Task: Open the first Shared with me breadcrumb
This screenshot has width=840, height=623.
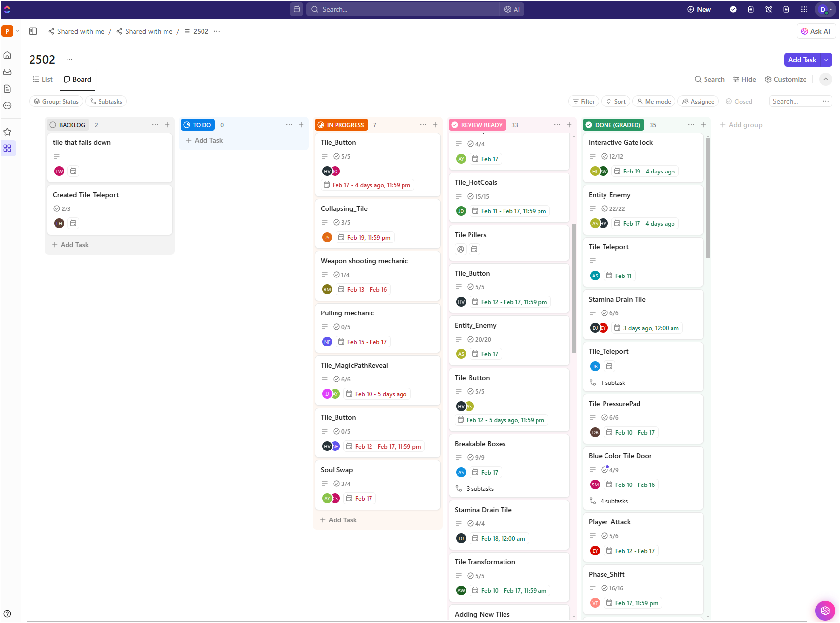Action: [76, 31]
